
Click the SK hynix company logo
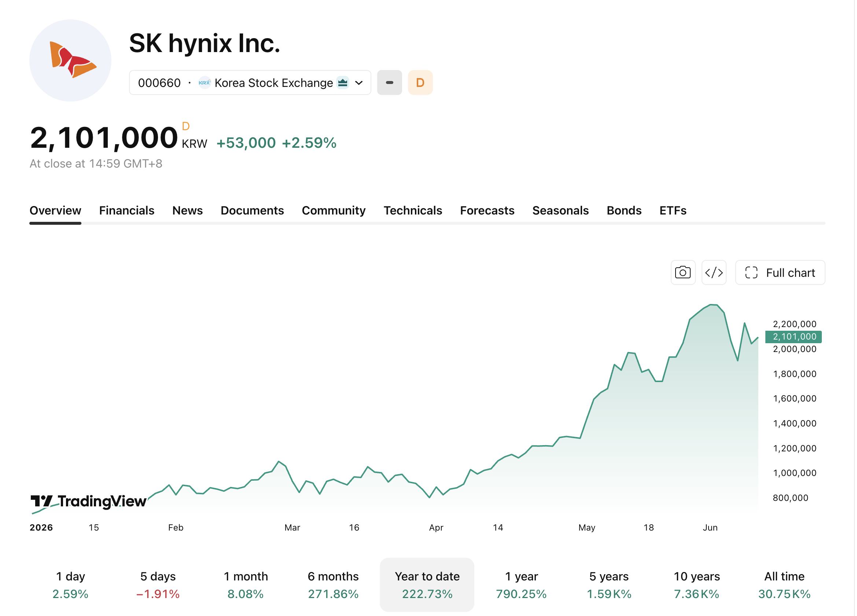click(x=70, y=60)
